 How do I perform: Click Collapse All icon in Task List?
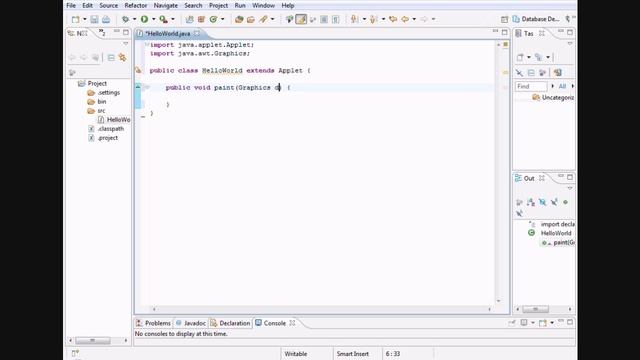click(531, 73)
